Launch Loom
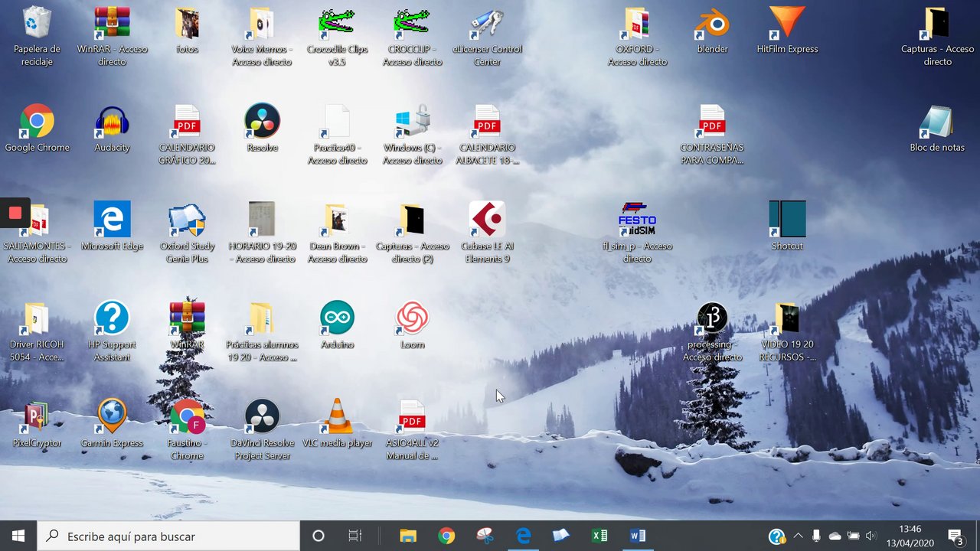This screenshot has width=980, height=551. (x=412, y=325)
